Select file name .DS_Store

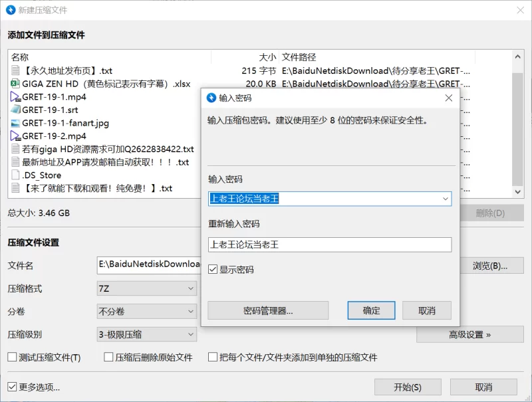(x=41, y=175)
